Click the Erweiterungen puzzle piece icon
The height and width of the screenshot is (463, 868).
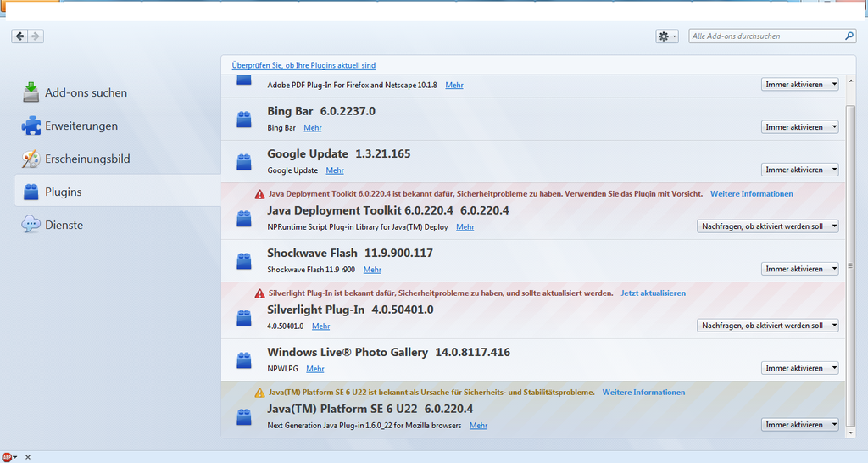pos(31,126)
